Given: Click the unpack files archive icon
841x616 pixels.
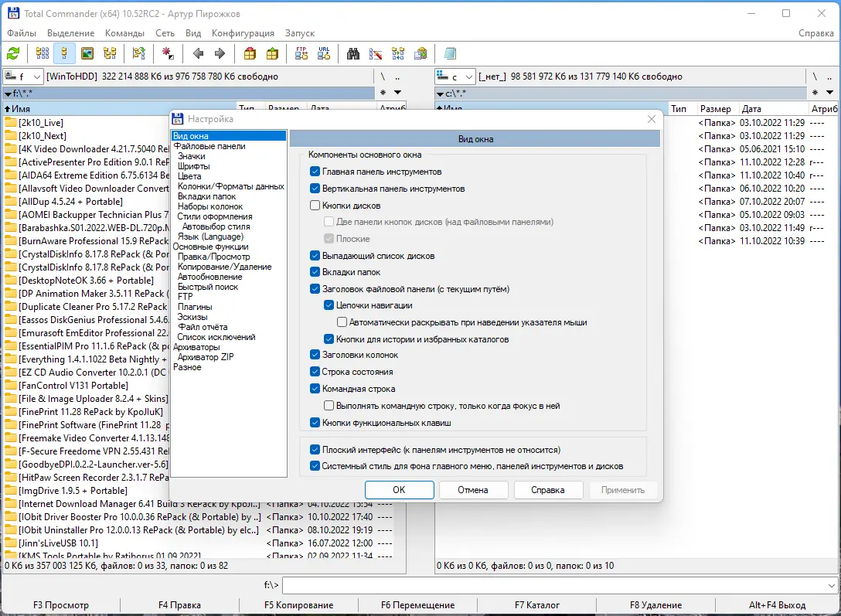Looking at the screenshot, I should tap(272, 53).
